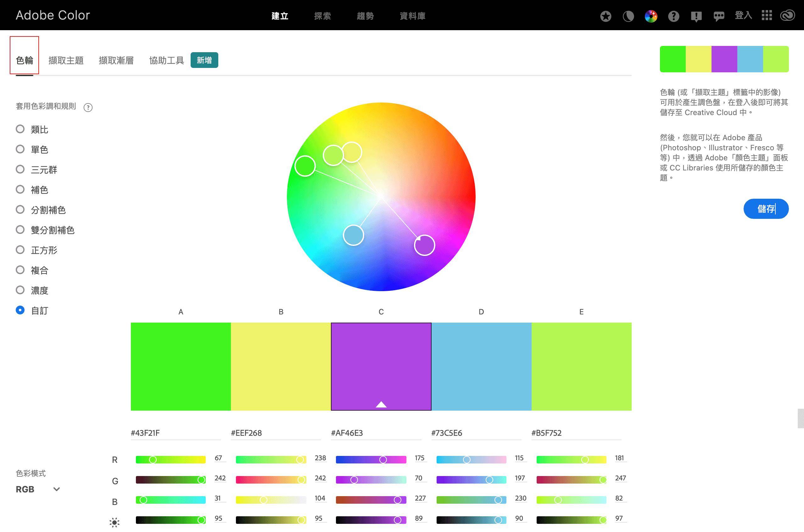Toggle dark mode moon icon
Screen dimensions: 804x532
[628, 16]
